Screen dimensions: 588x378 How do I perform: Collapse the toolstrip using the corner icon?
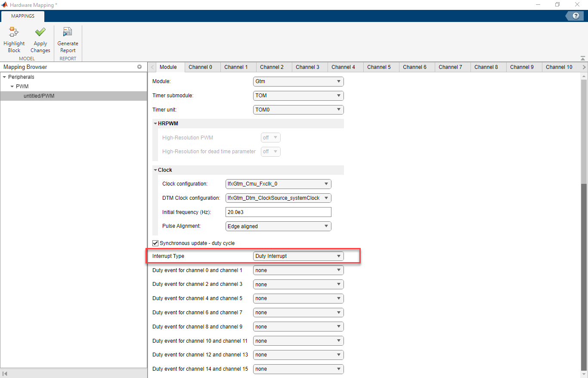[582, 58]
